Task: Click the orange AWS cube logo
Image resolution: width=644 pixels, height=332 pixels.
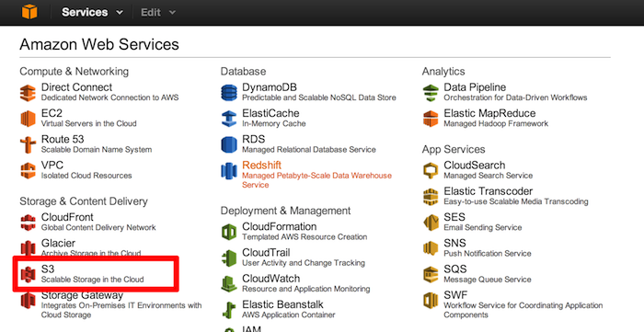Action: (29, 11)
